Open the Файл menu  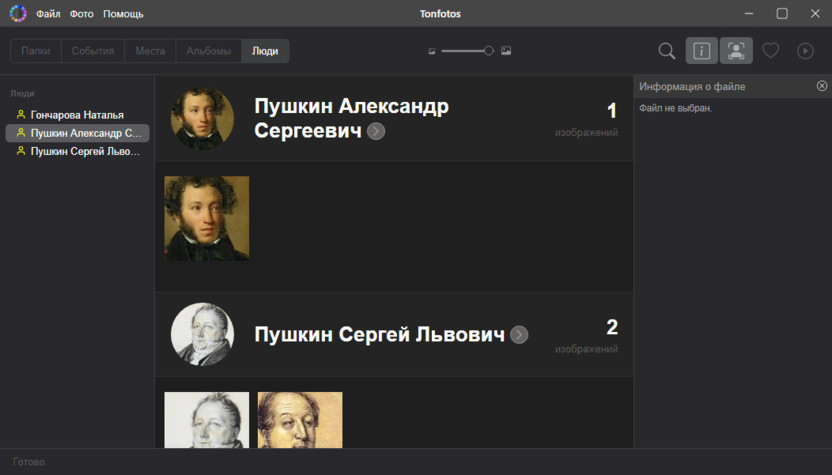(x=48, y=14)
